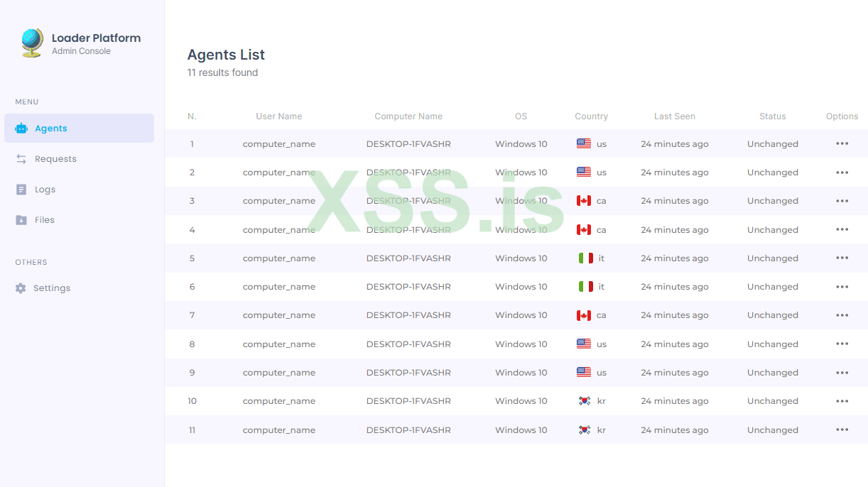Open options menu for agent row 3
Screen dimensions: 868x487
[x=842, y=201]
